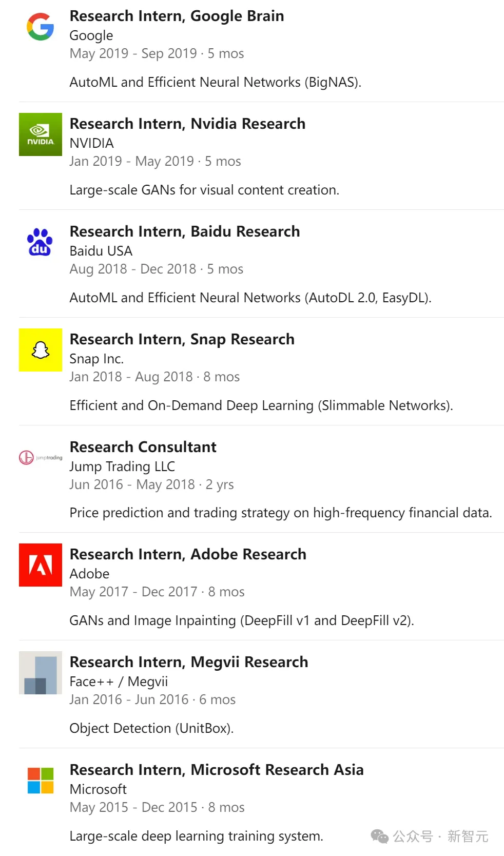
Task: Click the Baidu USA company name
Action: coord(101,251)
